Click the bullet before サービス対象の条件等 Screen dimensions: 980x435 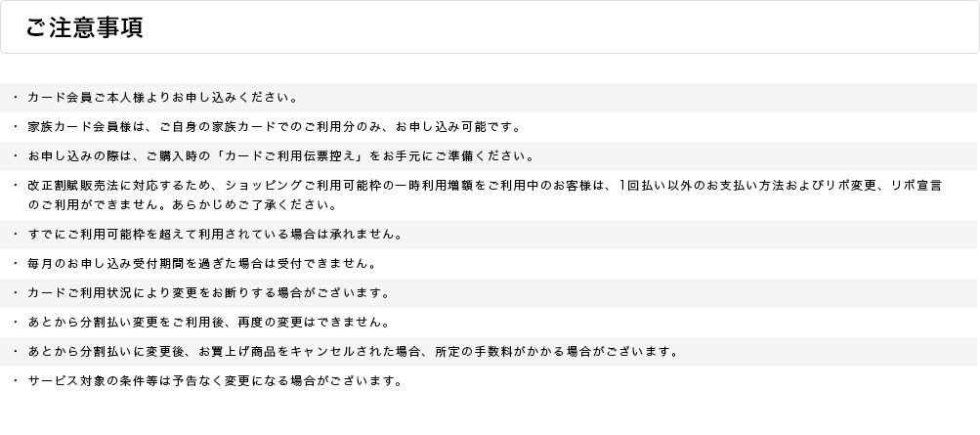pos(16,380)
